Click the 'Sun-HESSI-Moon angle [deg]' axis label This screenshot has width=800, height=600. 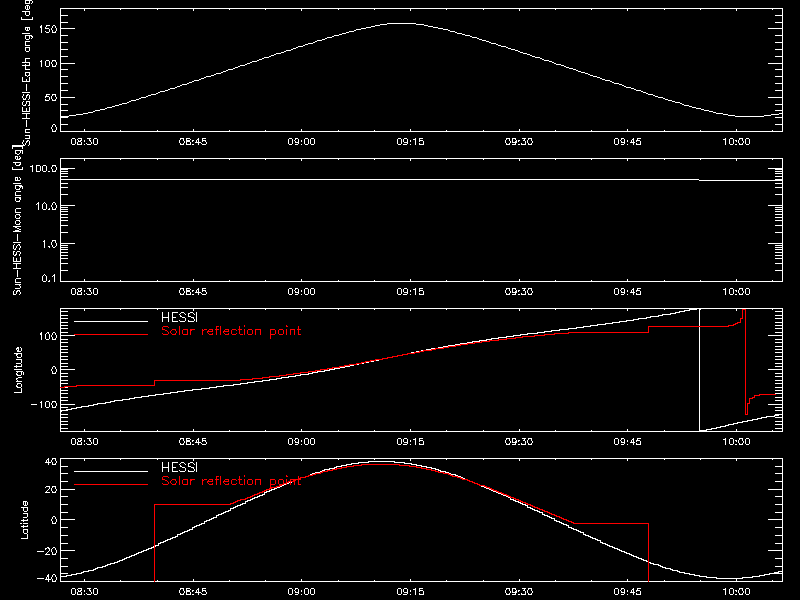point(17,220)
